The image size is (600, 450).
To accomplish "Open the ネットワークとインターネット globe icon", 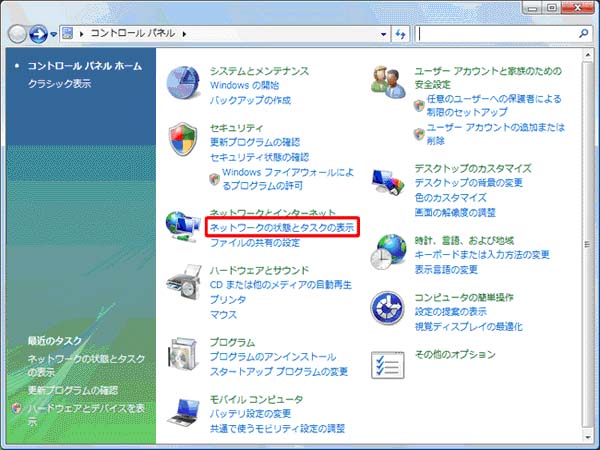I will click(183, 227).
